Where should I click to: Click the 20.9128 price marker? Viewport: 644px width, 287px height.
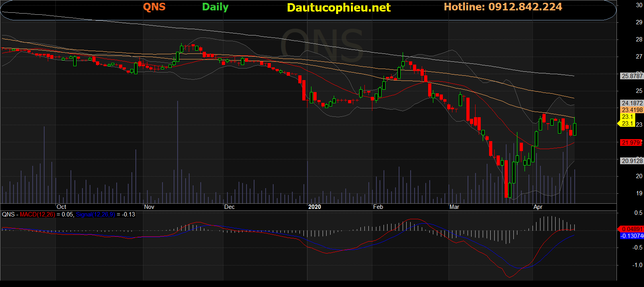pyautogui.click(x=632, y=161)
